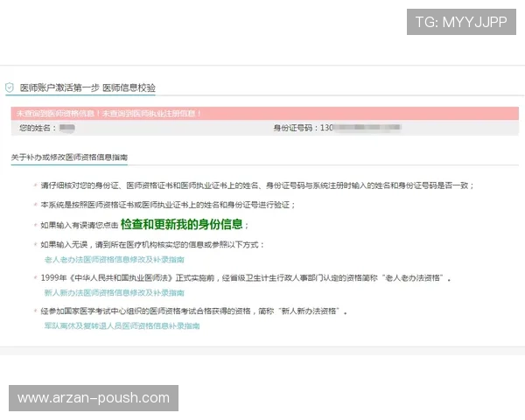Open 检查和更新我的身份信息 green link
The image size is (525, 420).
tap(181, 224)
